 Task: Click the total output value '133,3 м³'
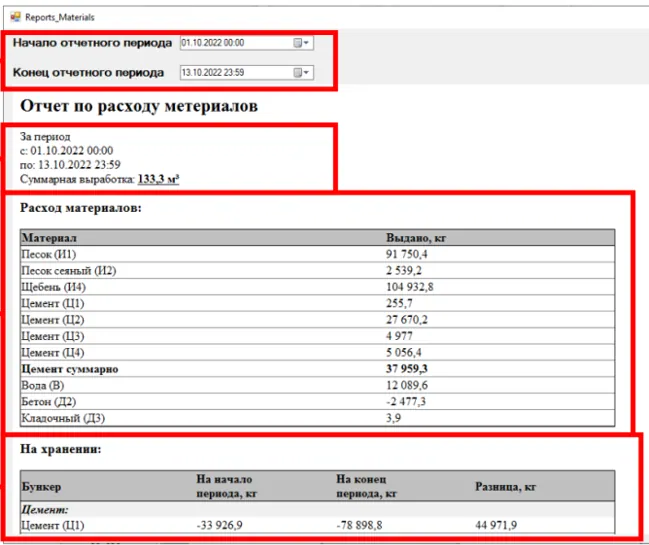(x=158, y=179)
